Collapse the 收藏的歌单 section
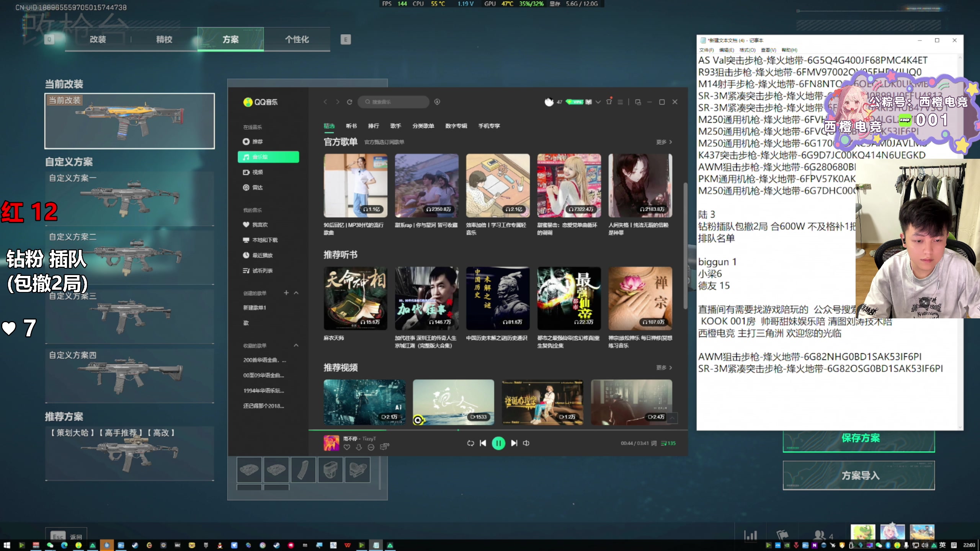 click(296, 345)
